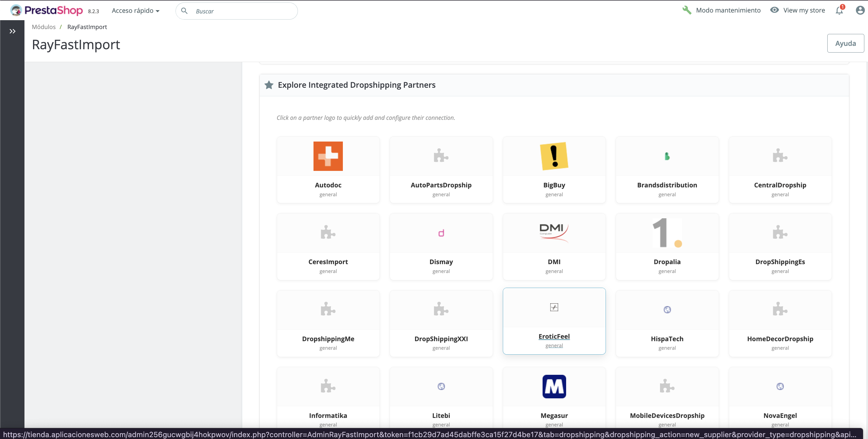
Task: Open the user profile account icon
Action: [859, 10]
